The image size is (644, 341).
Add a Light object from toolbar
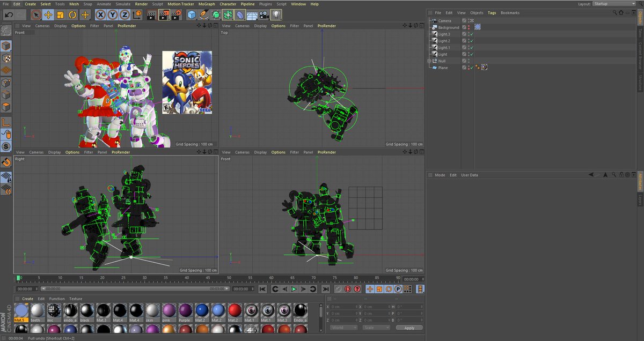pos(276,14)
